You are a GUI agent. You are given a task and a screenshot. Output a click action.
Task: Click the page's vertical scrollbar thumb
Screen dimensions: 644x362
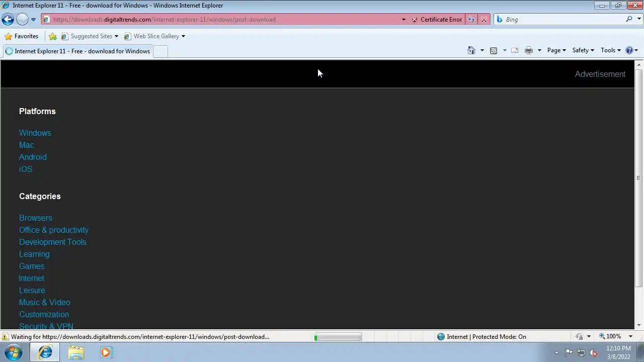click(x=639, y=178)
